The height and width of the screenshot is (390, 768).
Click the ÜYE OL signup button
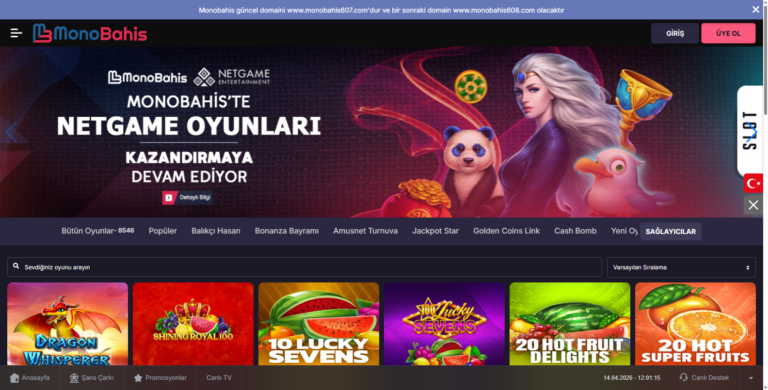[728, 33]
